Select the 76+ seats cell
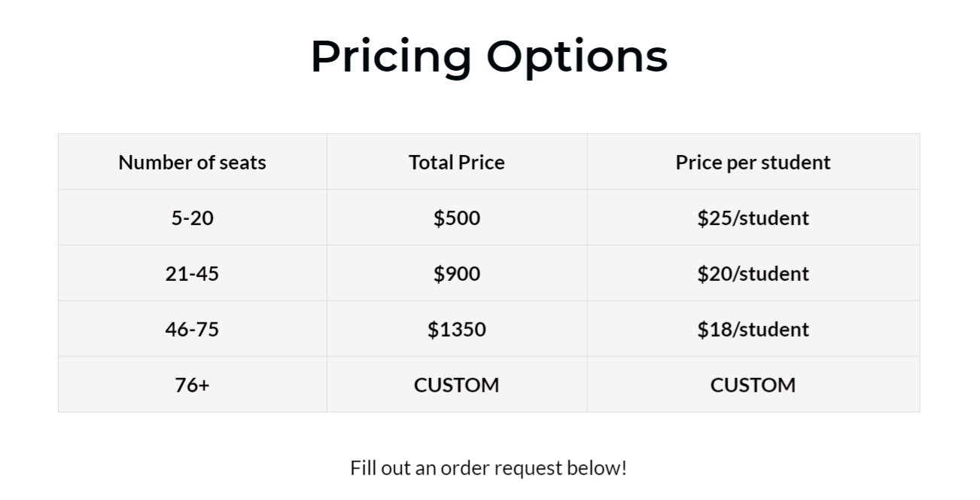 (x=193, y=385)
